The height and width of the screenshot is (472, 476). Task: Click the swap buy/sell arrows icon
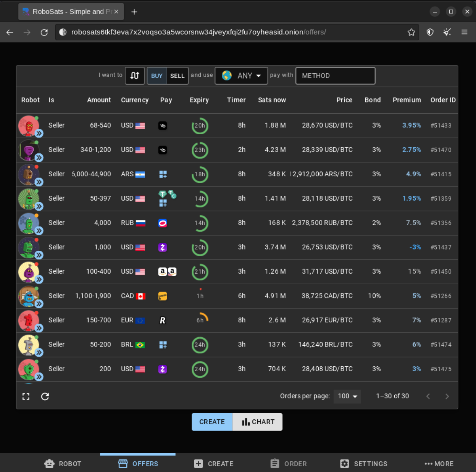click(135, 76)
